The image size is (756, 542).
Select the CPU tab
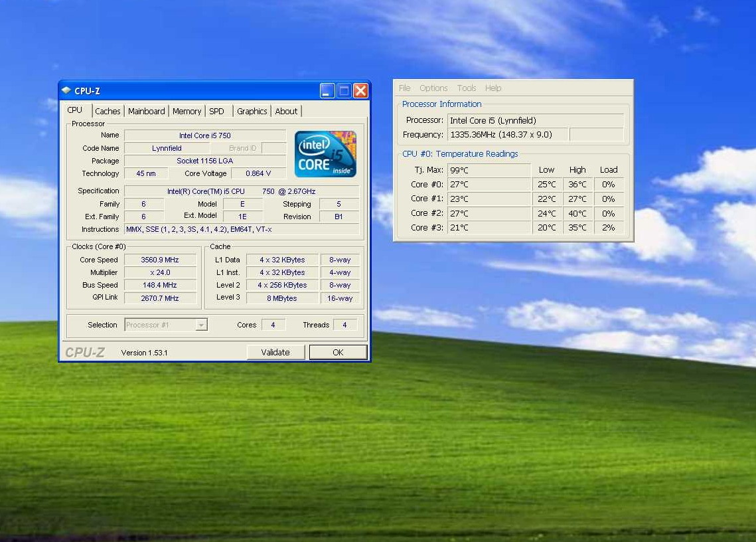(75, 110)
